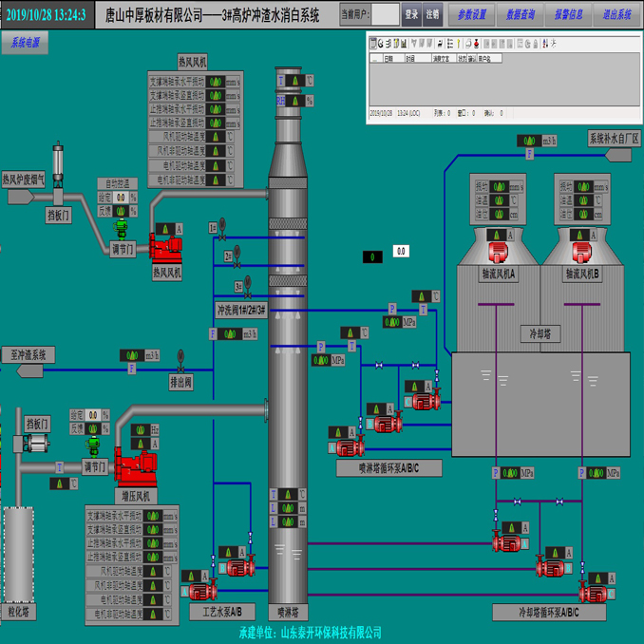644x644 pixels.
Task: Click the 注销 logout button
Action: (432, 15)
